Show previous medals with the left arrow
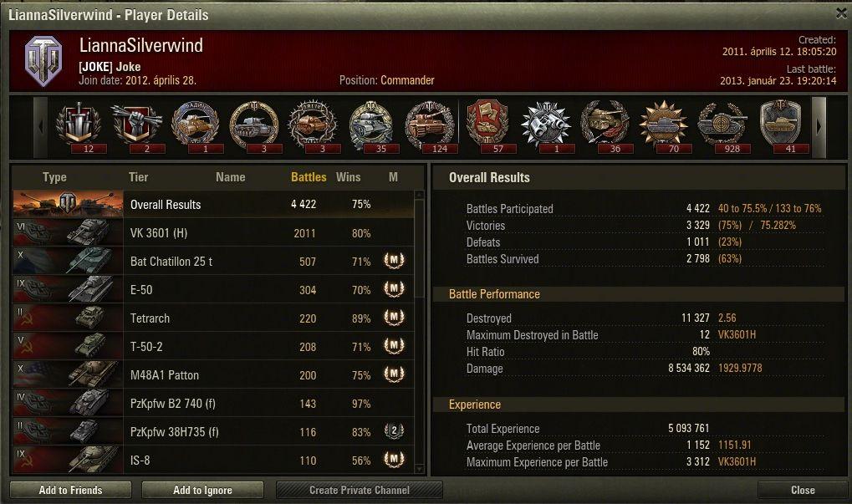The width and height of the screenshot is (852, 504). pyautogui.click(x=41, y=128)
